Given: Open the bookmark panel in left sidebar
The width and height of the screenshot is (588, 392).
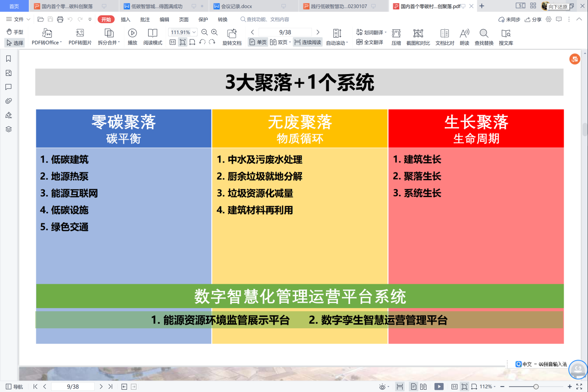Looking at the screenshot, I should coord(9,59).
